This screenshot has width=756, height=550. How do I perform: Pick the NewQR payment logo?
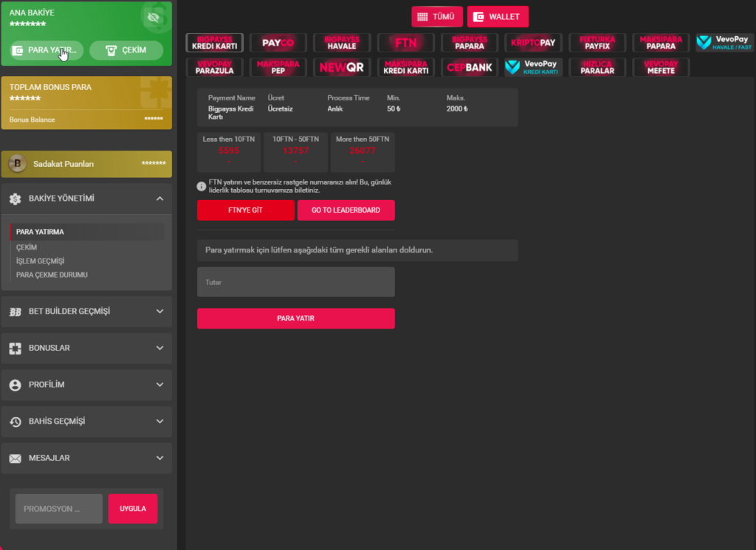341,67
